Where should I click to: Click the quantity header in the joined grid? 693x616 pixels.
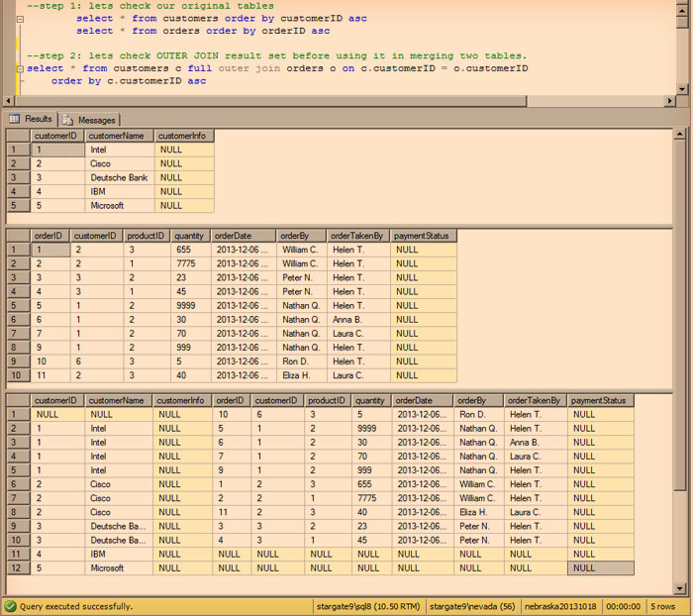tap(371, 401)
